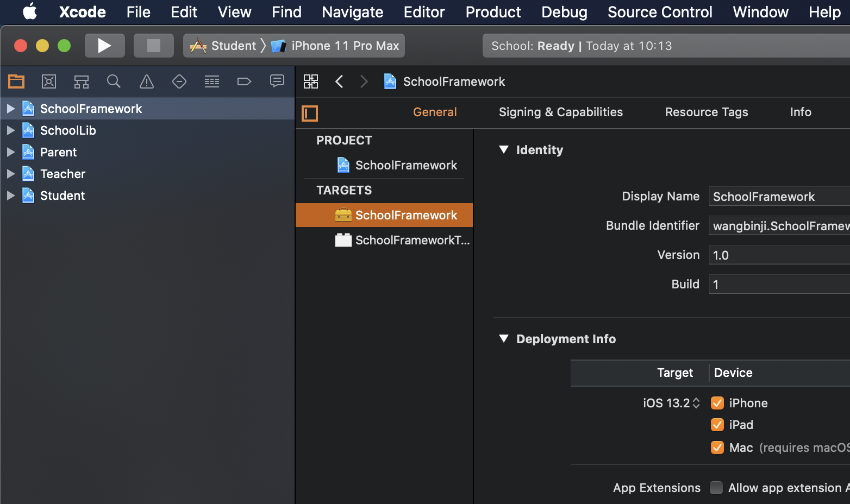Screen dimensions: 850x504
Task: Open the Source Control navigator icon
Action: (49, 81)
